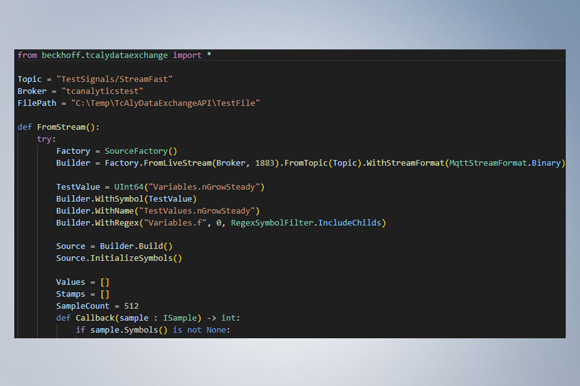The width and height of the screenshot is (580, 386).
Task: Click the "tcanalyticstest" broker string
Action: coord(102,91)
